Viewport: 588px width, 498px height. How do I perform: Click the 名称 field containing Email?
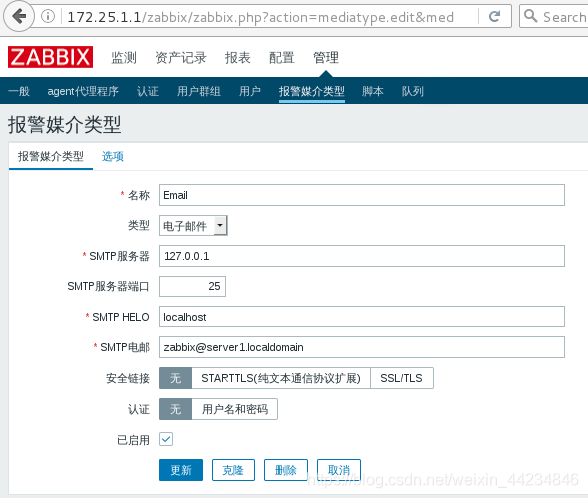(362, 195)
